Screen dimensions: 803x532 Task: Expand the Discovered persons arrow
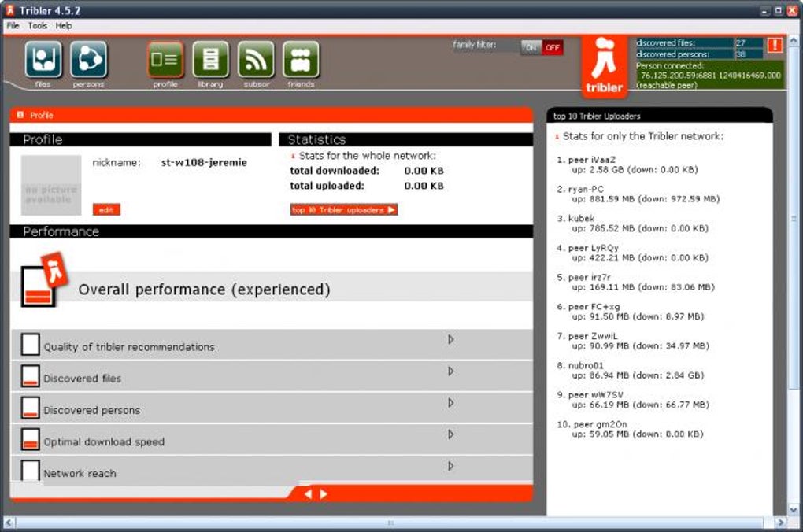(x=450, y=403)
